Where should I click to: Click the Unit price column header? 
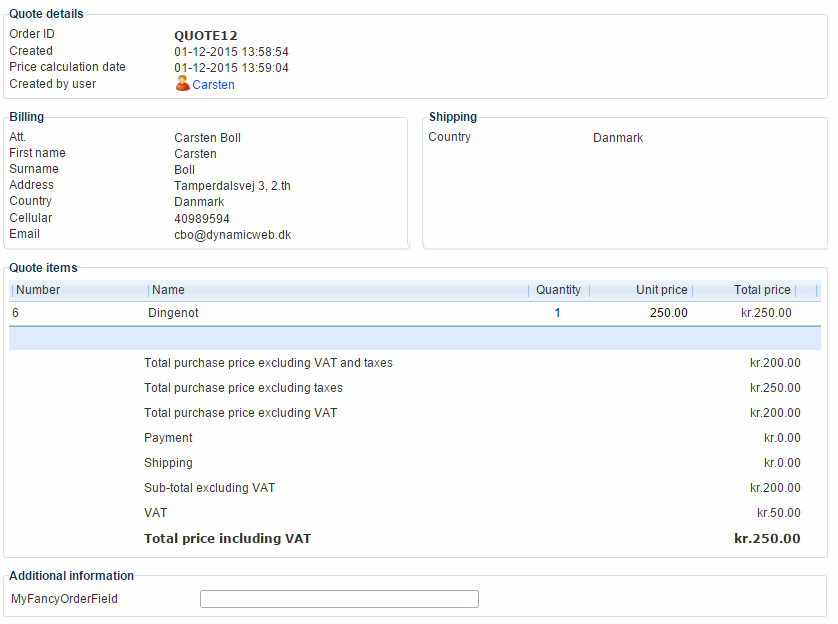point(661,290)
